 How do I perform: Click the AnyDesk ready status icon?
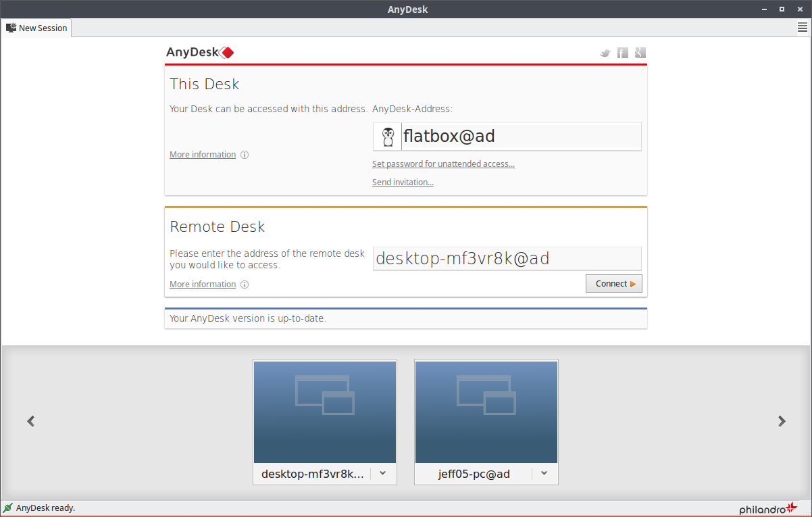coord(9,508)
